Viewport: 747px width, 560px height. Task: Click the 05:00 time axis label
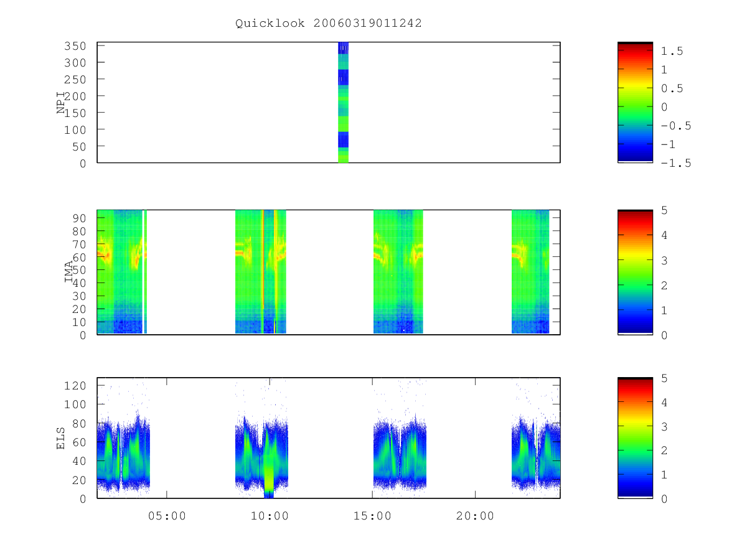(167, 516)
